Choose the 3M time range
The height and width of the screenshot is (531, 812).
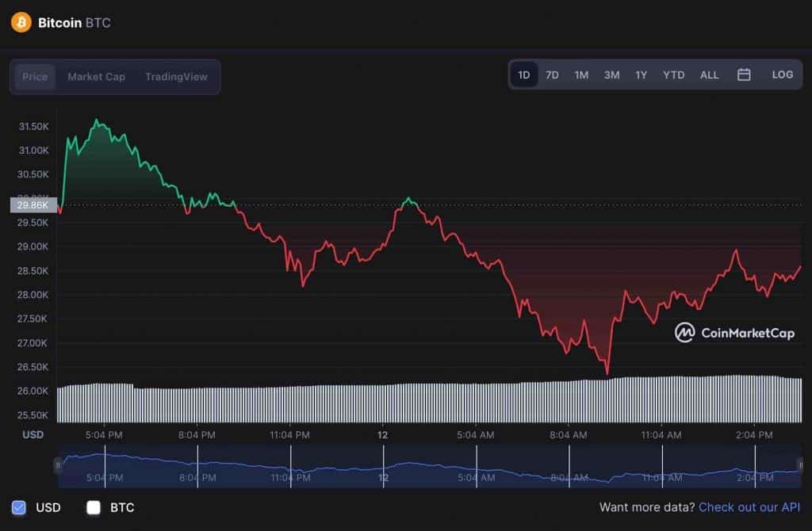[x=611, y=74]
